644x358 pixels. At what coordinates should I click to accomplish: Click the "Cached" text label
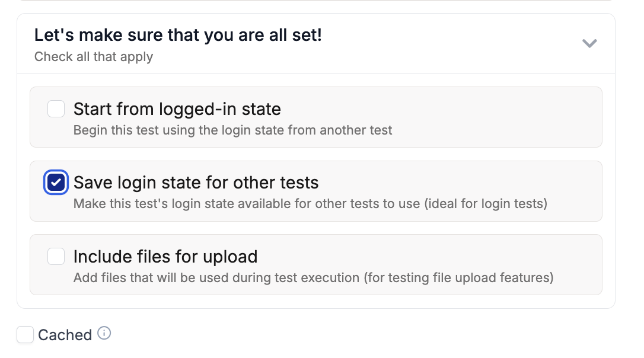click(65, 335)
